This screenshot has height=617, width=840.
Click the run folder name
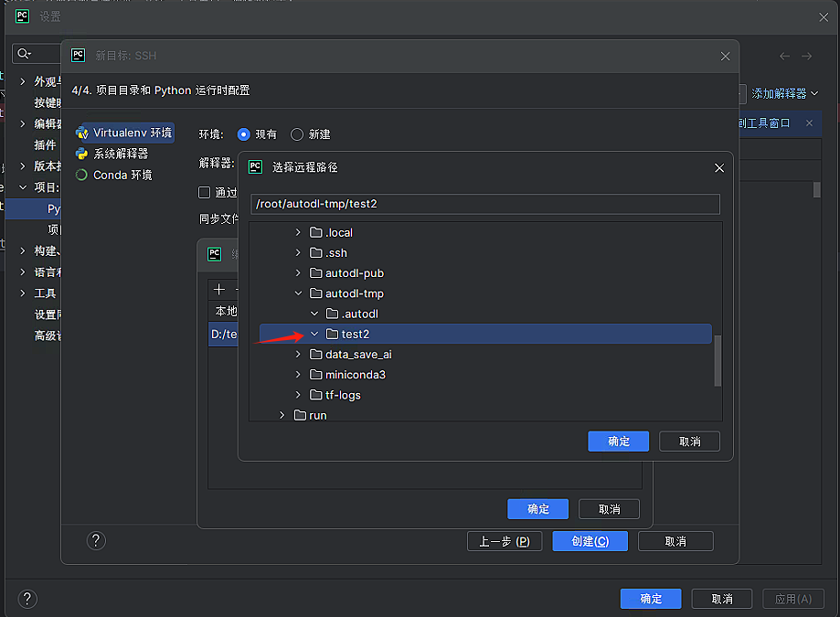click(x=318, y=416)
